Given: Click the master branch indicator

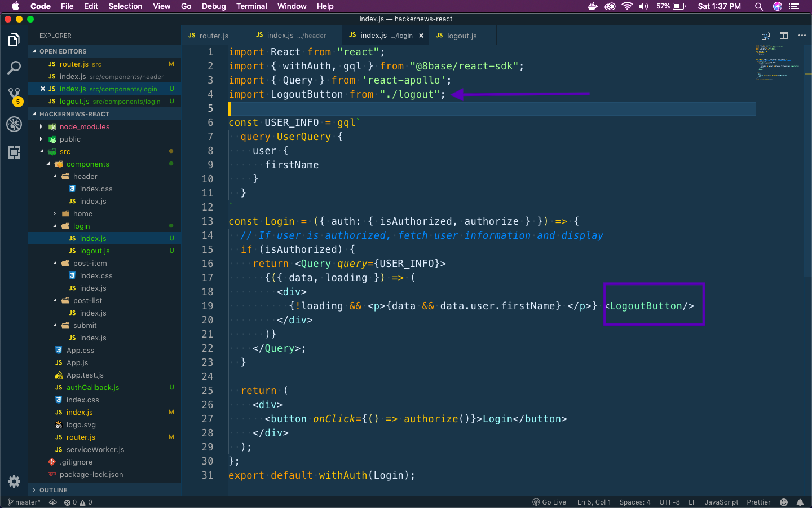Looking at the screenshot, I should tap(24, 502).
